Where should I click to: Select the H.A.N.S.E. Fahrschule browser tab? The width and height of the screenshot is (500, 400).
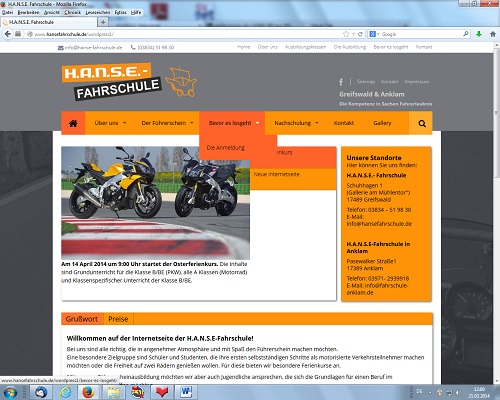click(50, 22)
